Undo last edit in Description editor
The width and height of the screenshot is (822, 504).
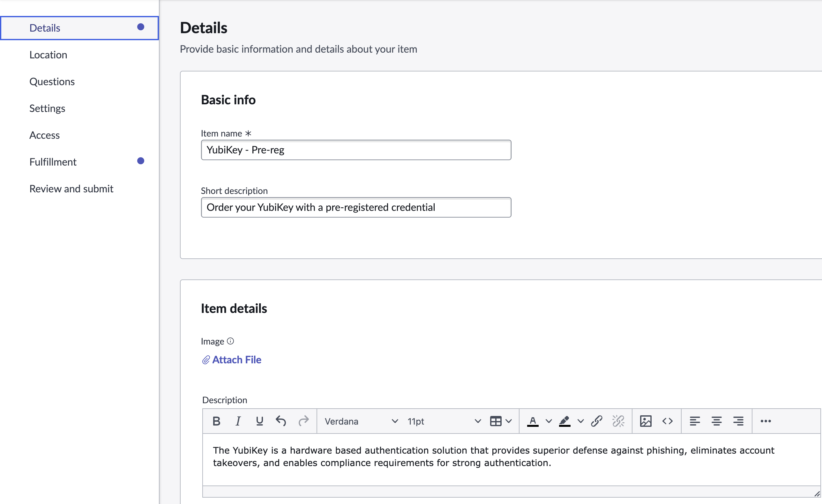(x=281, y=421)
